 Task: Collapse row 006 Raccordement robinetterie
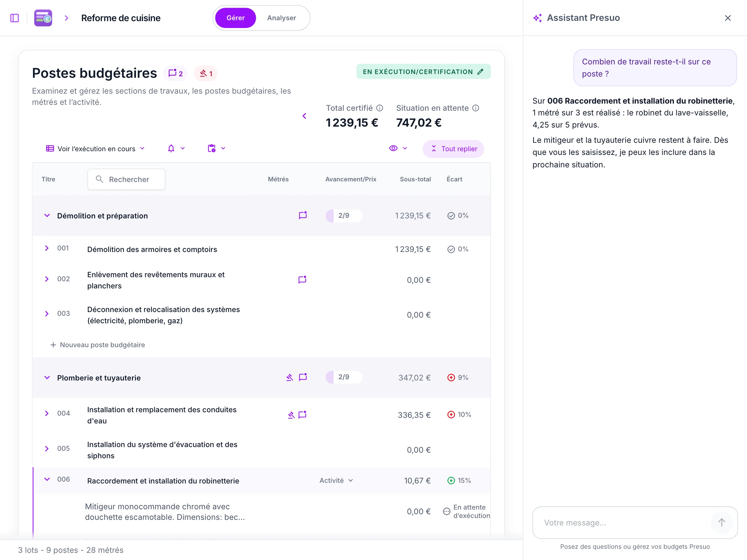click(47, 479)
